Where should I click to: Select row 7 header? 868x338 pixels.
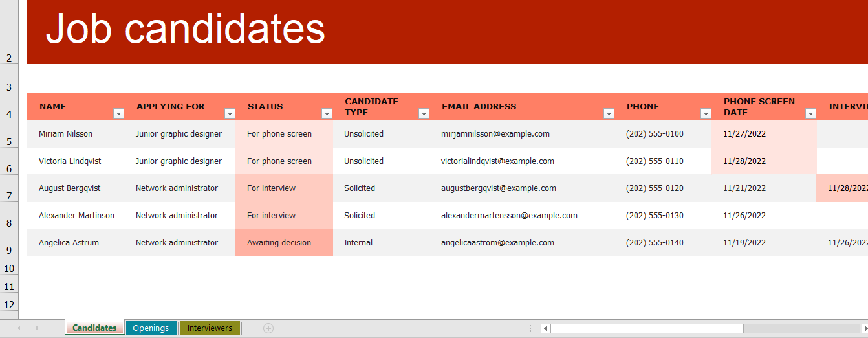click(x=9, y=196)
